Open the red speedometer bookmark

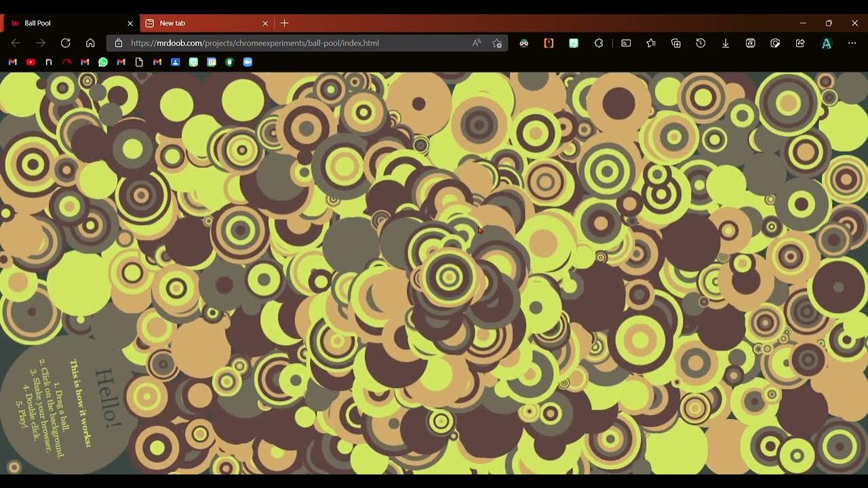tap(66, 62)
